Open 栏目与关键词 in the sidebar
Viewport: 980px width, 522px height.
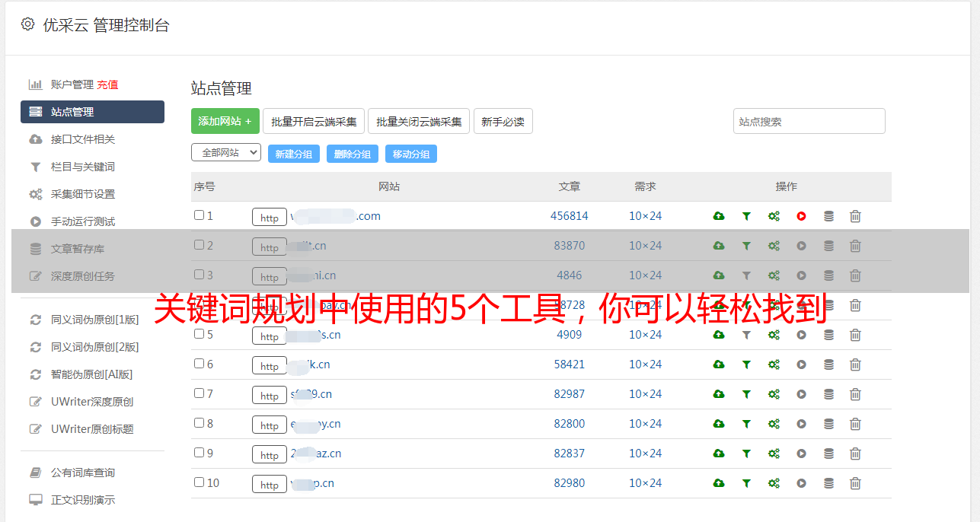[x=82, y=167]
